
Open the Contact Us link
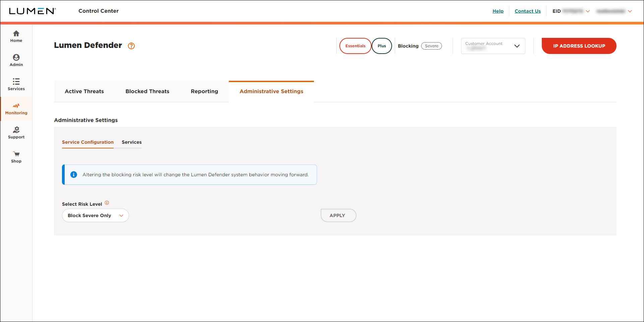point(527,11)
